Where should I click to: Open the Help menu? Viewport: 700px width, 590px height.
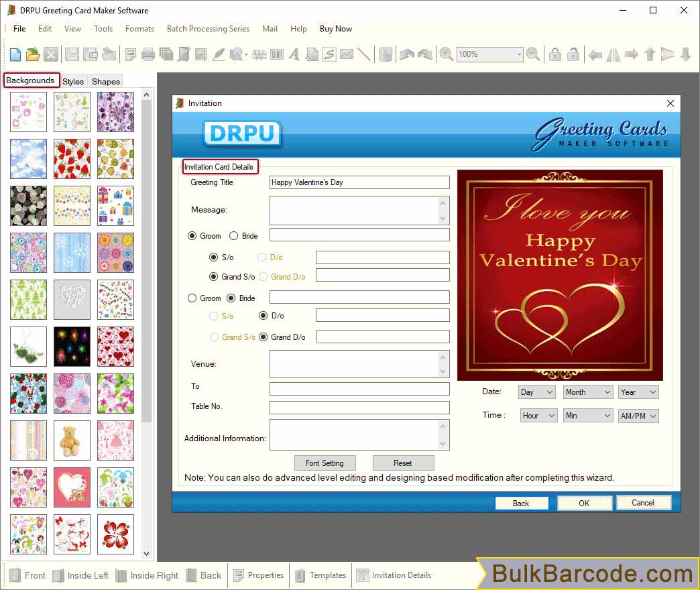click(298, 29)
